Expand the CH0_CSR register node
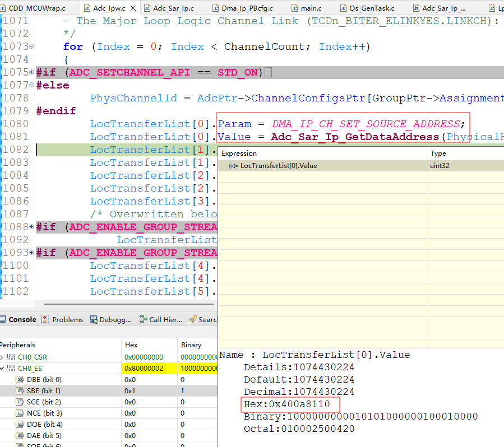This screenshot has height=447, width=504. coord(2,357)
